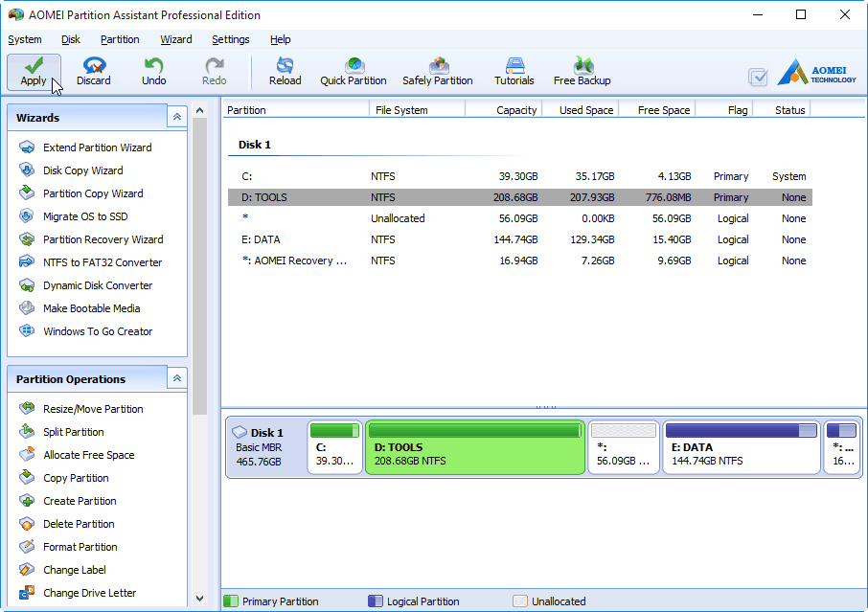The width and height of the screenshot is (868, 612).
Task: Sort by File System column header
Action: point(418,110)
